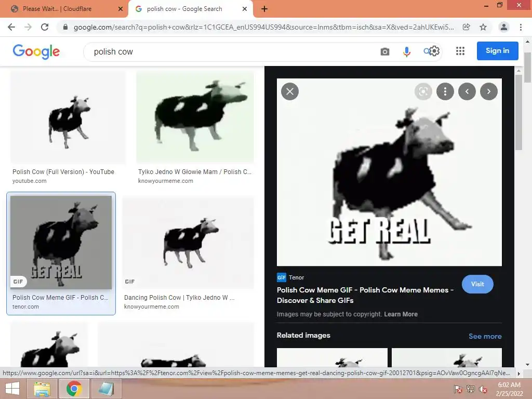
Task: View site info via the padlock icon
Action: pos(65,27)
